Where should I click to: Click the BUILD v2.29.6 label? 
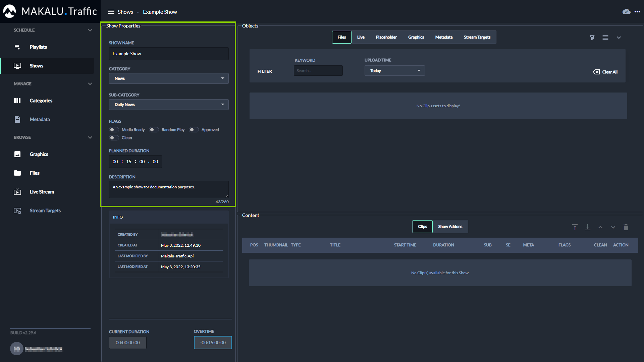click(x=23, y=333)
